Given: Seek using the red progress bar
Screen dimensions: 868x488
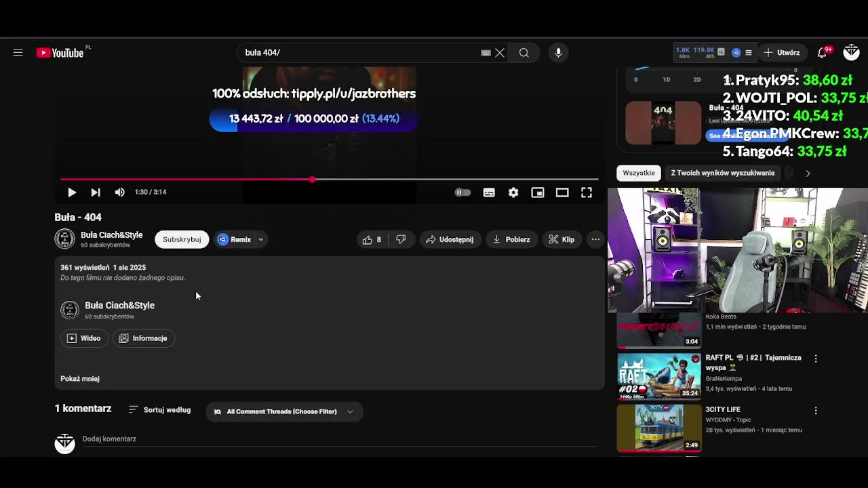Looking at the screenshot, I should tap(329, 180).
